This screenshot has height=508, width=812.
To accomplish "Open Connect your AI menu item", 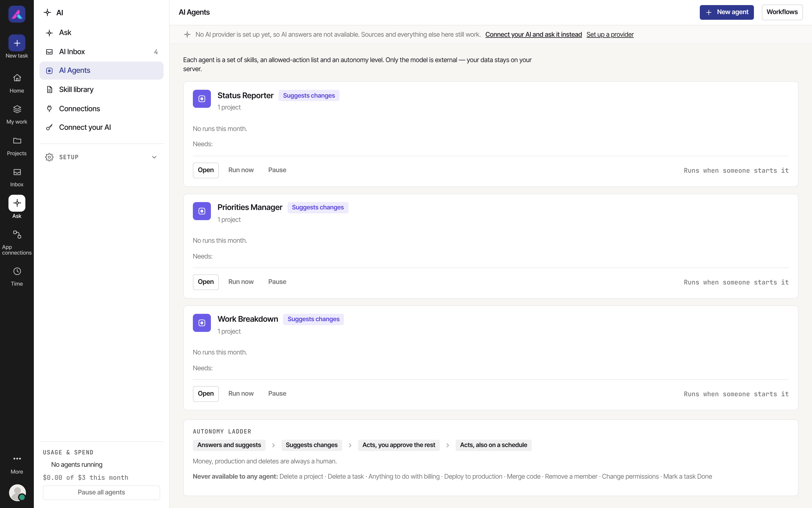I will point(101,127).
